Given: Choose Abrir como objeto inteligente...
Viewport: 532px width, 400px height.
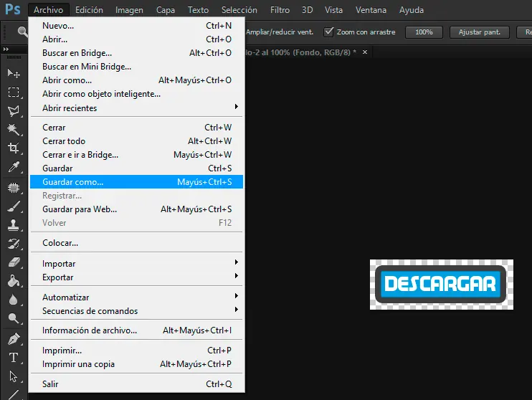Looking at the screenshot, I should click(137, 94).
